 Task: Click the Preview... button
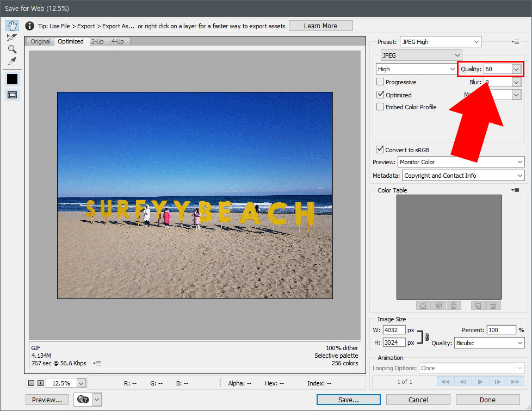tap(47, 400)
